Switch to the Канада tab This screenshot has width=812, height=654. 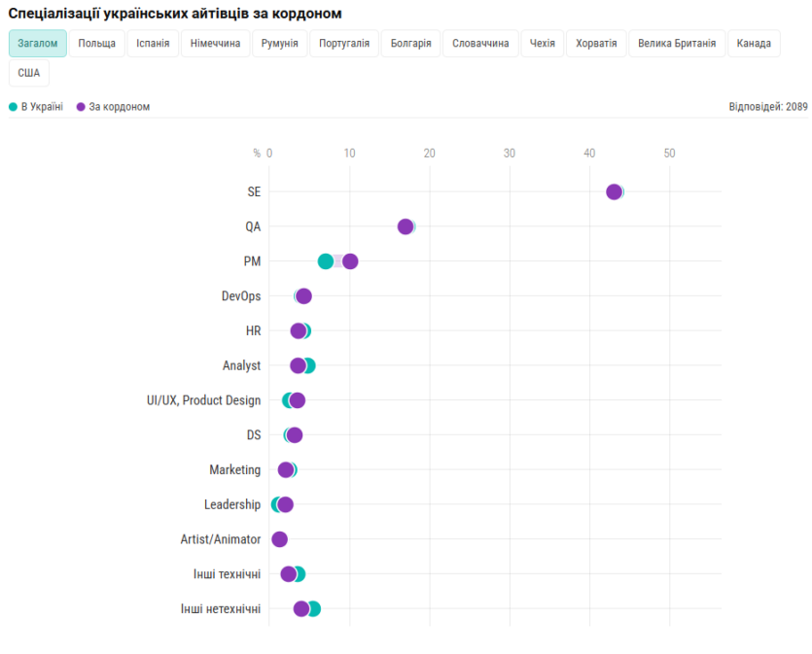pos(754,44)
